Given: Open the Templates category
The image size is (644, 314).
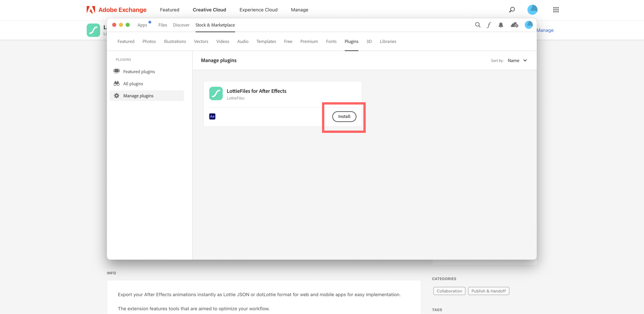Looking at the screenshot, I should [x=266, y=41].
